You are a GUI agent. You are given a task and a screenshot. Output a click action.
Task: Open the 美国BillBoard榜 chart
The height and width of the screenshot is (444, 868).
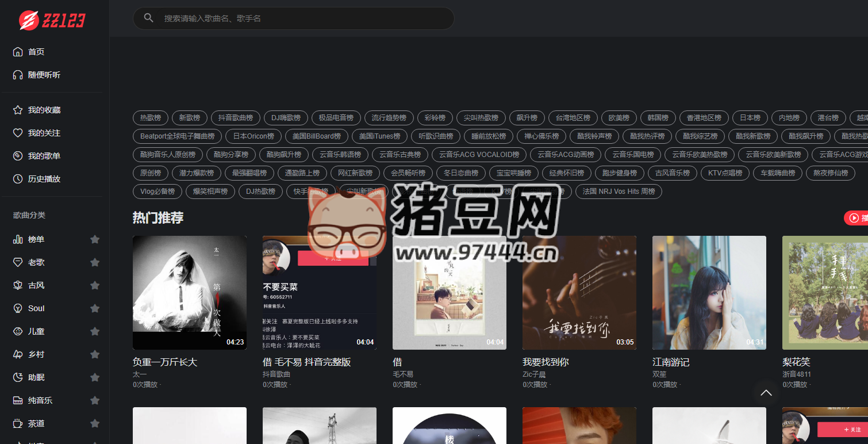coord(317,136)
